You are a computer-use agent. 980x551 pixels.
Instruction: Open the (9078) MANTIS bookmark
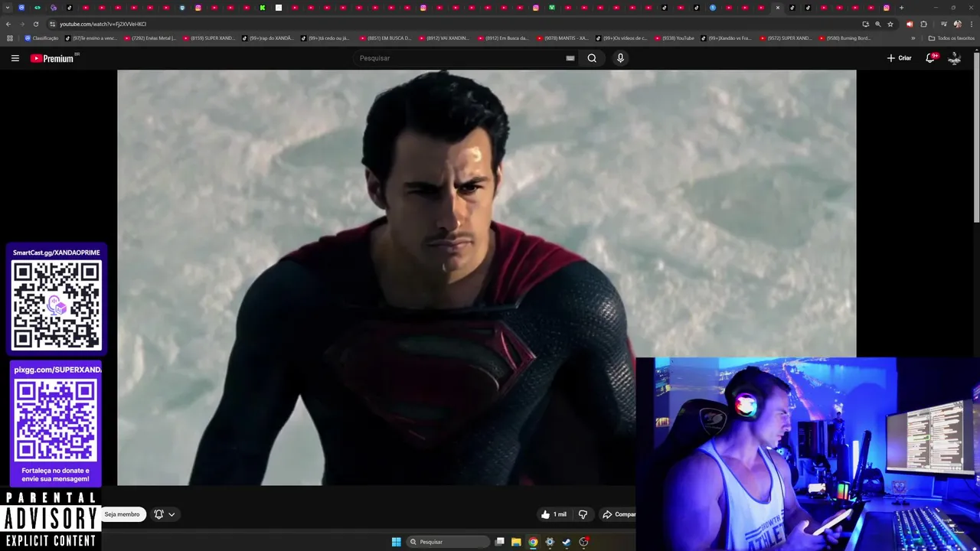tap(563, 38)
